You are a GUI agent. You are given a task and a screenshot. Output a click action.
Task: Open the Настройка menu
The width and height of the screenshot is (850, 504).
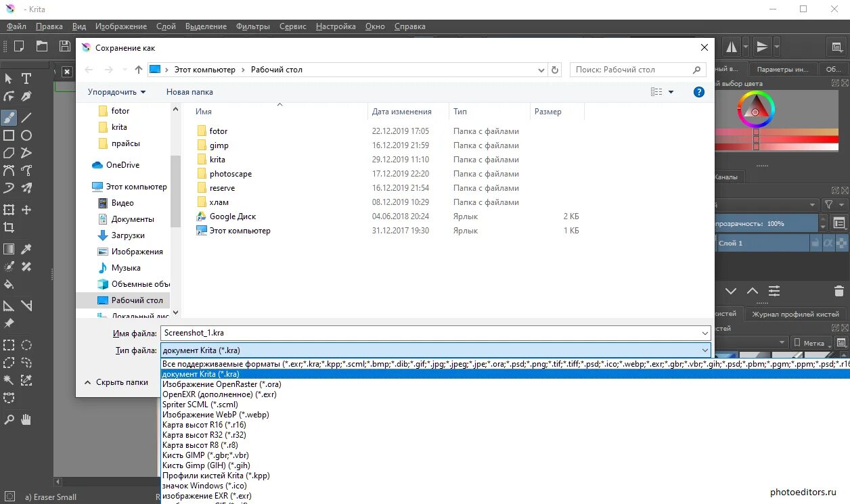(x=336, y=26)
